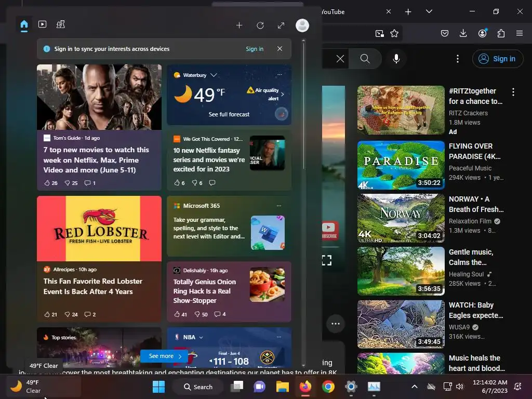
Task: Open the widgets Home tab icon
Action: (24, 24)
